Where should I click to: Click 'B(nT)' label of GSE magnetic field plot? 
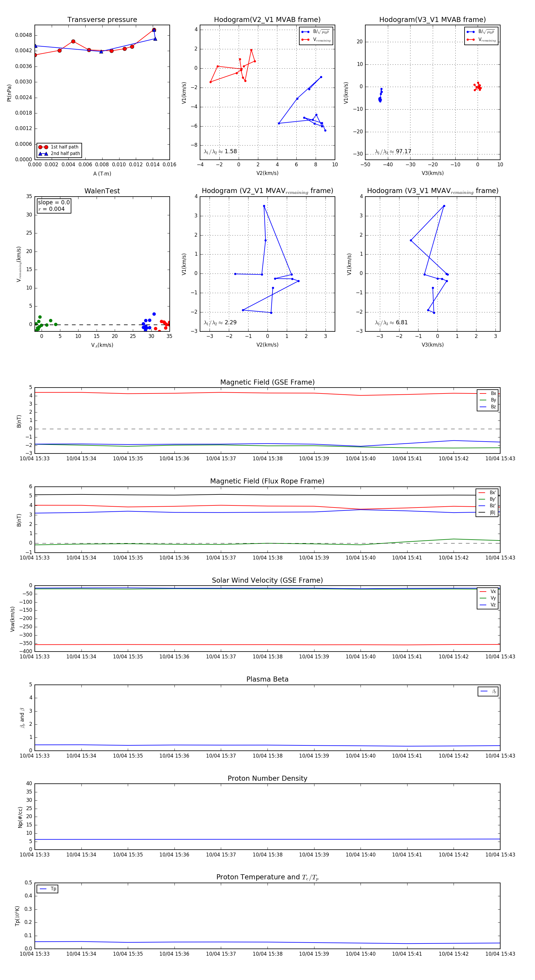coord(19,421)
